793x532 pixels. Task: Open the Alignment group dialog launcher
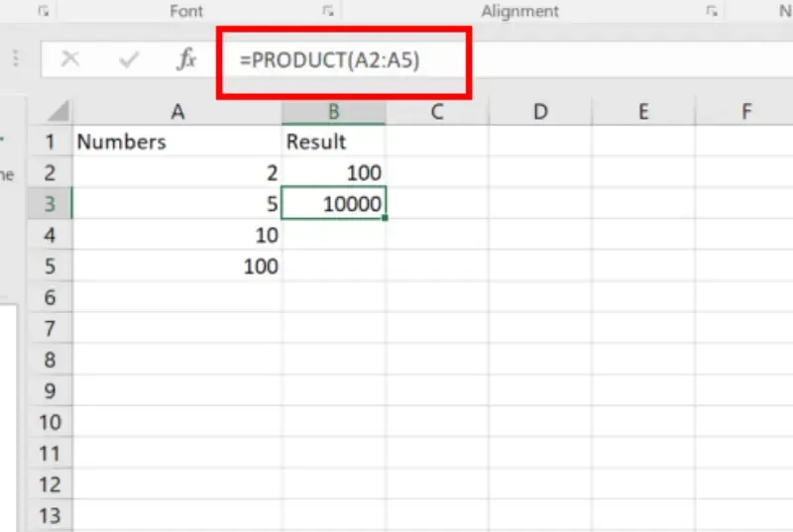click(712, 11)
